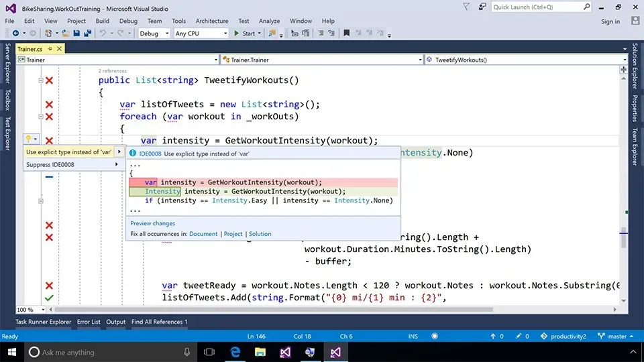Collapse the TweetifyWorkouts method outline
This screenshot has width=644, height=362.
coord(41,80)
